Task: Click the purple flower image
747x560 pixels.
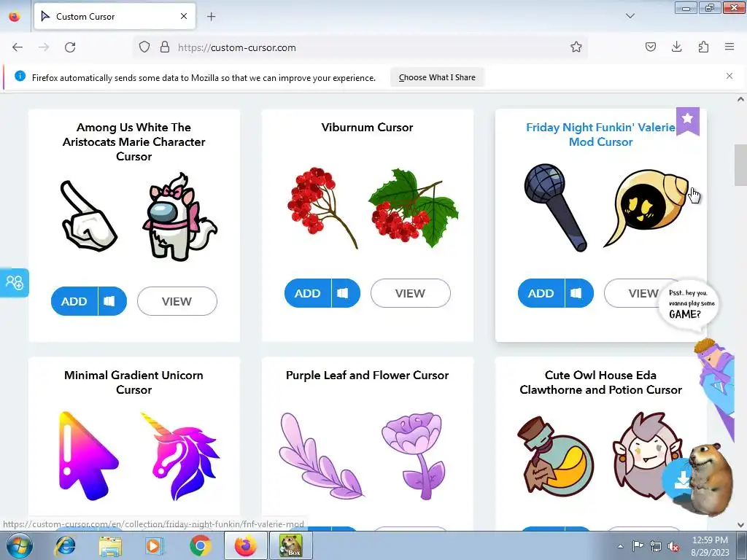Action: point(414,456)
